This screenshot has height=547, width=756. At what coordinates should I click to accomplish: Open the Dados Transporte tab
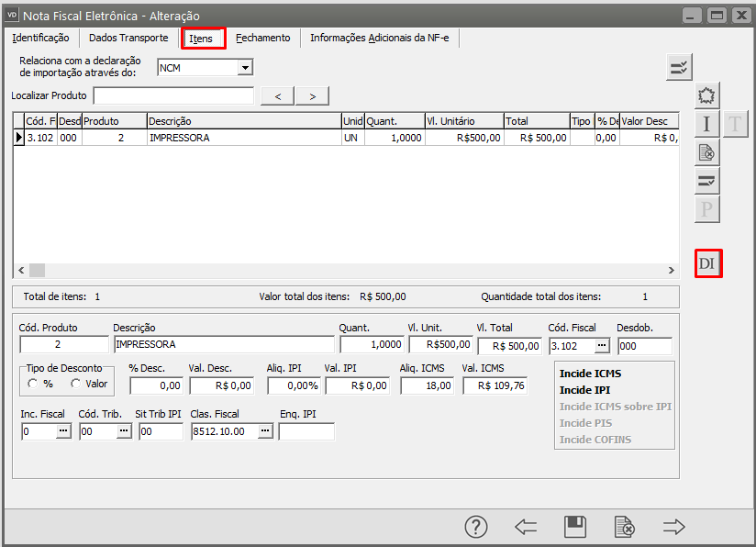point(128,38)
